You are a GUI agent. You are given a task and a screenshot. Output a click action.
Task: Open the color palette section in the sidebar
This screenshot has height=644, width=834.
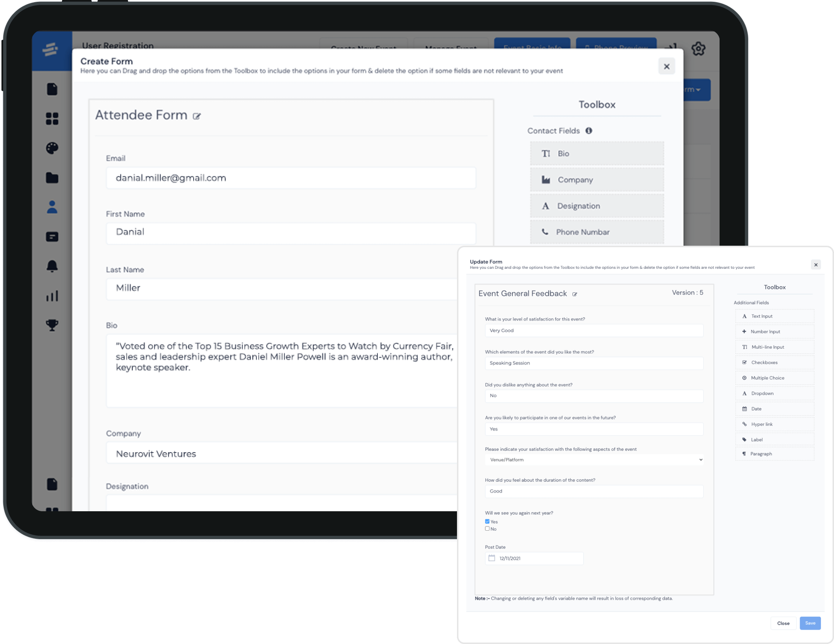(52, 148)
